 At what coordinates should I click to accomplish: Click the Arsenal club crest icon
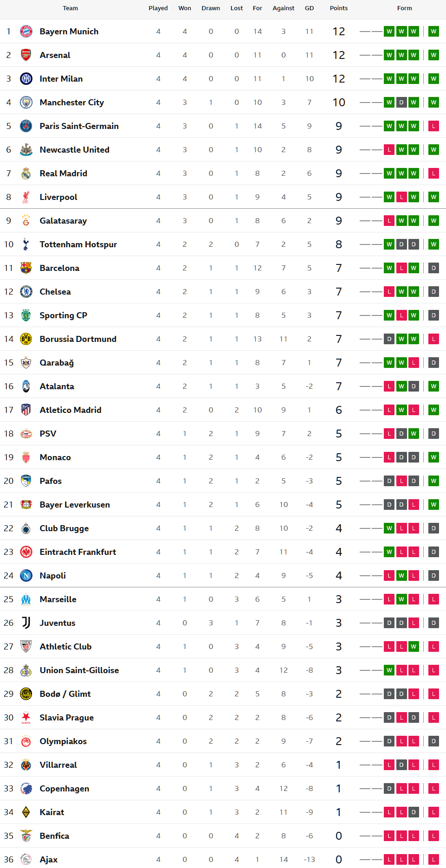(26, 55)
